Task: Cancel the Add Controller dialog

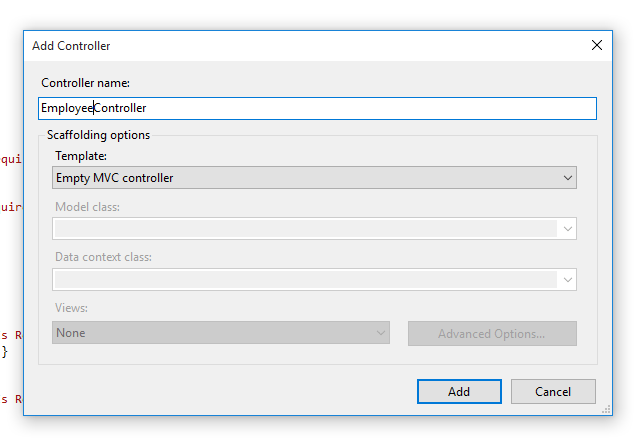Action: 553,392
